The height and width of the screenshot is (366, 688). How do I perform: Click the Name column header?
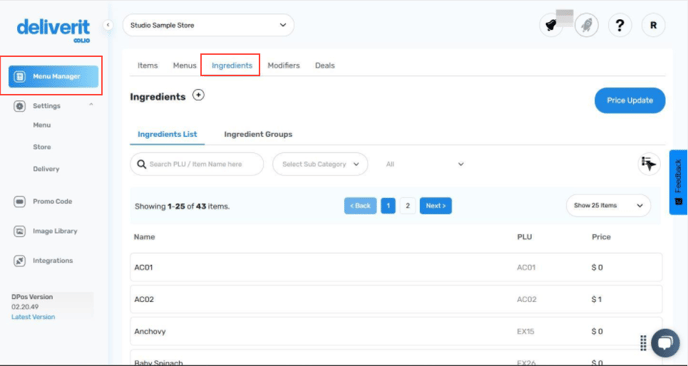pos(144,237)
